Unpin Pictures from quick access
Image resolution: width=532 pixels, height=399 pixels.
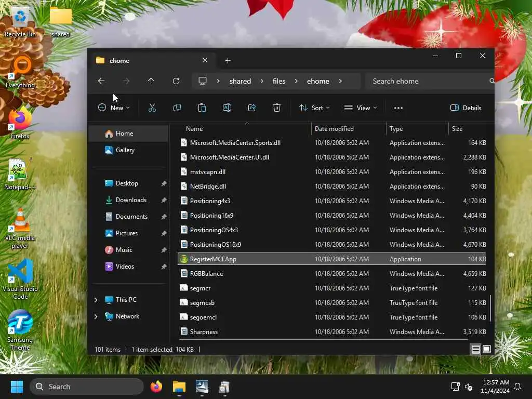[x=164, y=233]
